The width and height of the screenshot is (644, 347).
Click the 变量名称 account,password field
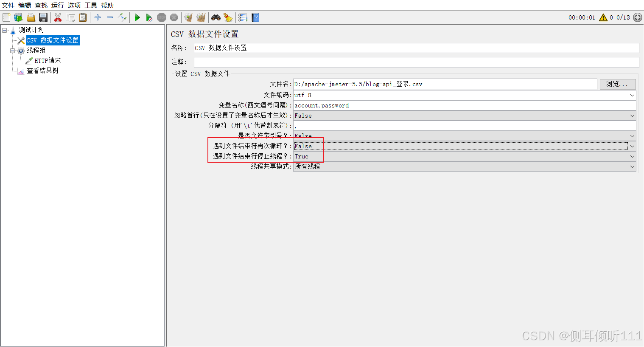(x=465, y=105)
